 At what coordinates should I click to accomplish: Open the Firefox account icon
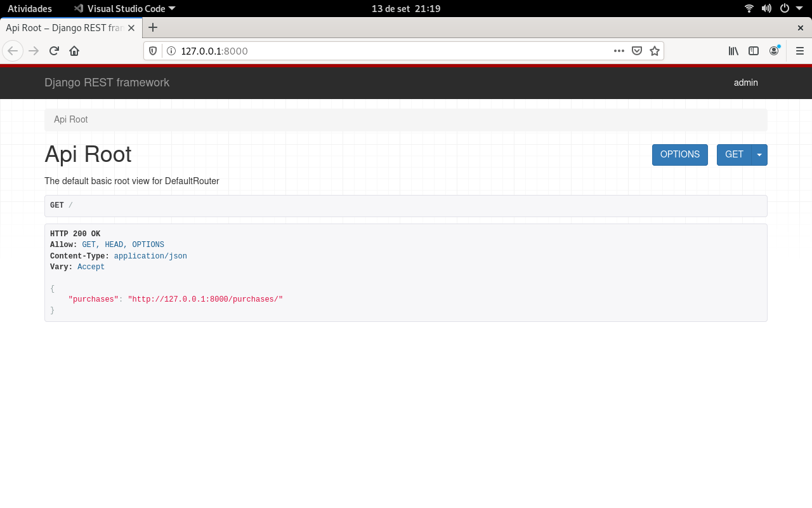coord(774,51)
